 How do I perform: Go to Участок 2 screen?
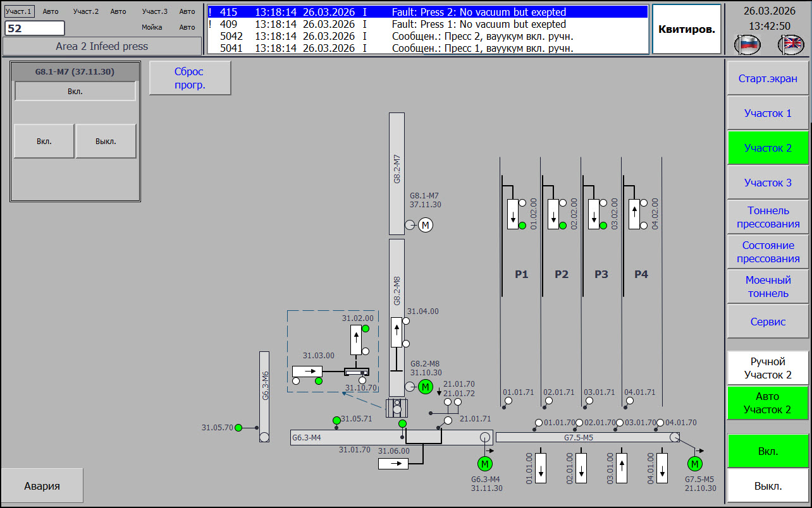(768, 148)
